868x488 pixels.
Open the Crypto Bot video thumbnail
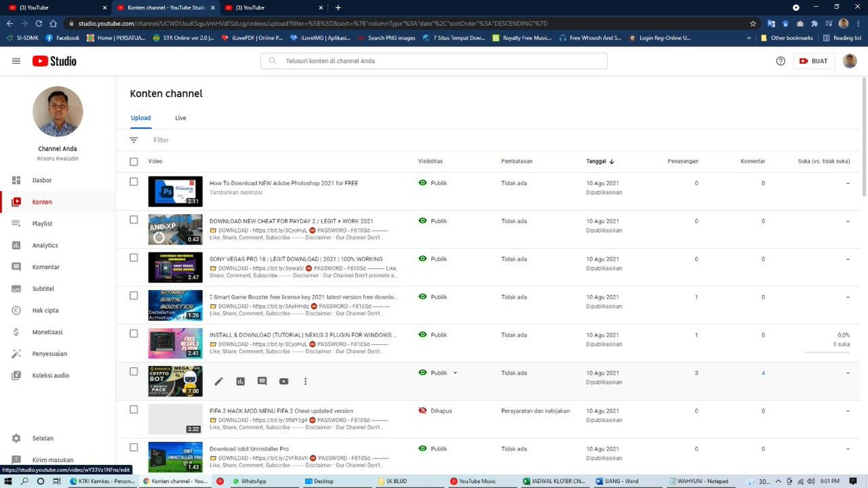click(175, 381)
